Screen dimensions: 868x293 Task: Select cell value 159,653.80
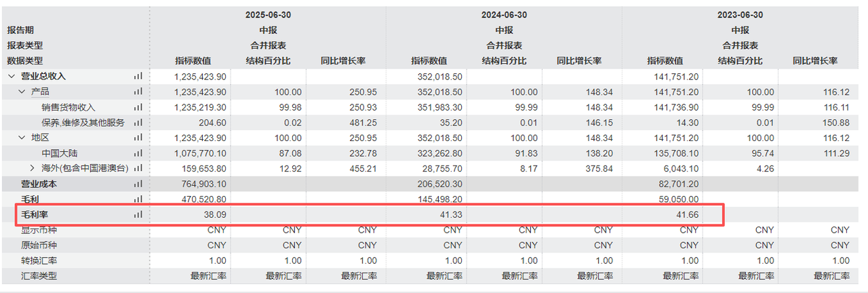click(205, 168)
